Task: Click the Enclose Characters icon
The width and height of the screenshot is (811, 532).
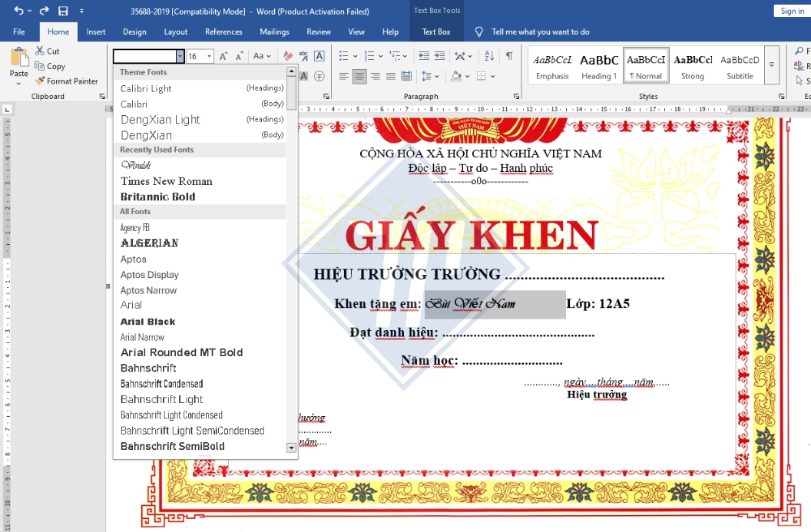Action: 319,76
